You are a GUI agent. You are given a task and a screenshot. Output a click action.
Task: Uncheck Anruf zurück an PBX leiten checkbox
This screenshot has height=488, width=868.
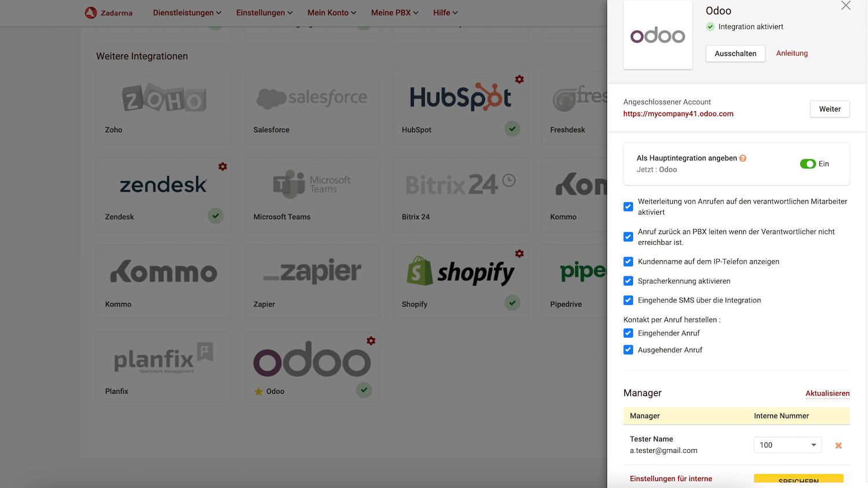tap(628, 236)
